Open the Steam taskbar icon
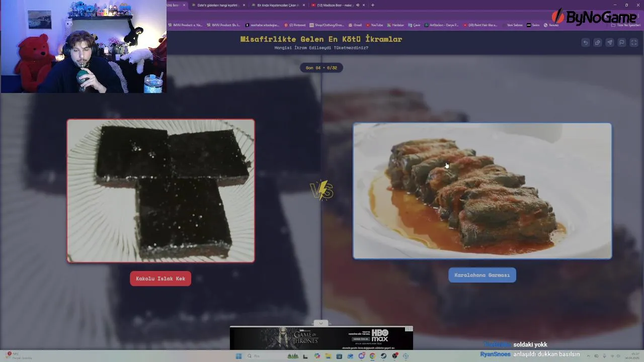Screen dimensions: 644x362 click(x=383, y=356)
